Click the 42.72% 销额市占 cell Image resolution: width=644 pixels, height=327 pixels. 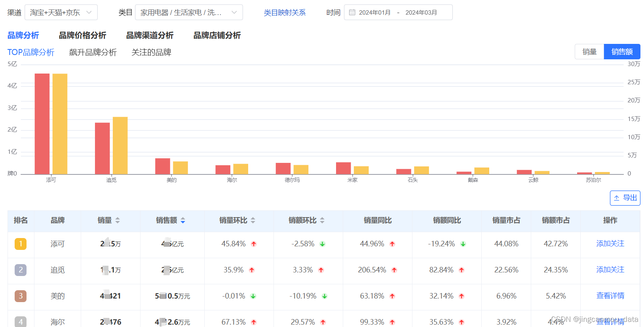(x=556, y=244)
